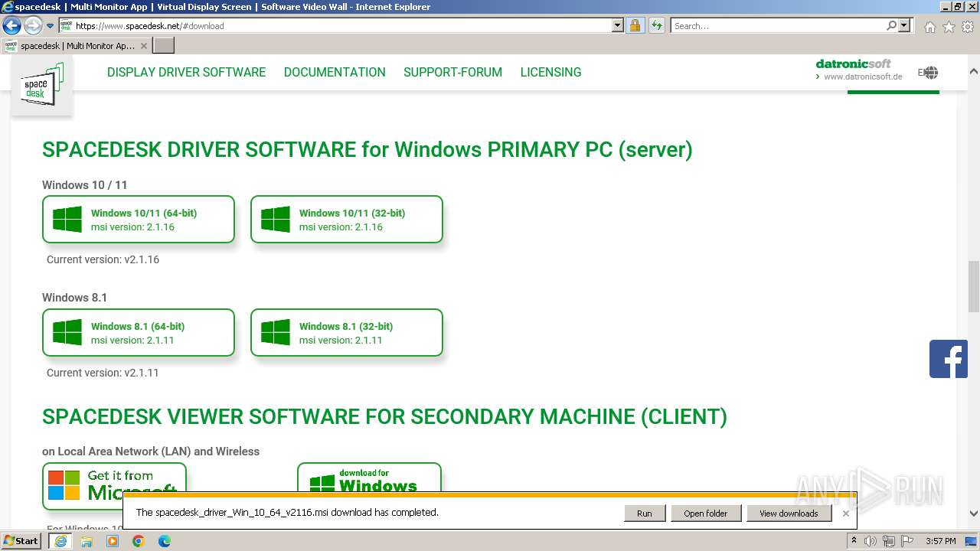Image resolution: width=980 pixels, height=551 pixels.
Task: Click 'Current version: v2.1.11' text
Action: tap(103, 373)
